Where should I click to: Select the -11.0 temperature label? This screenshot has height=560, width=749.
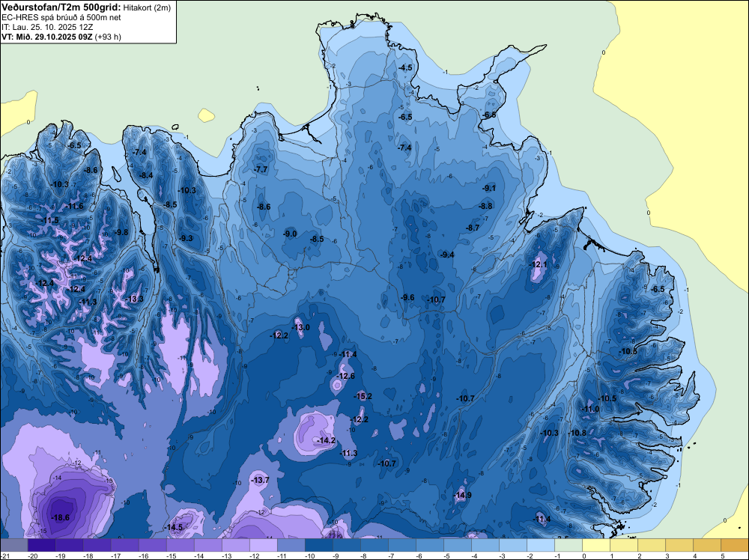point(590,409)
